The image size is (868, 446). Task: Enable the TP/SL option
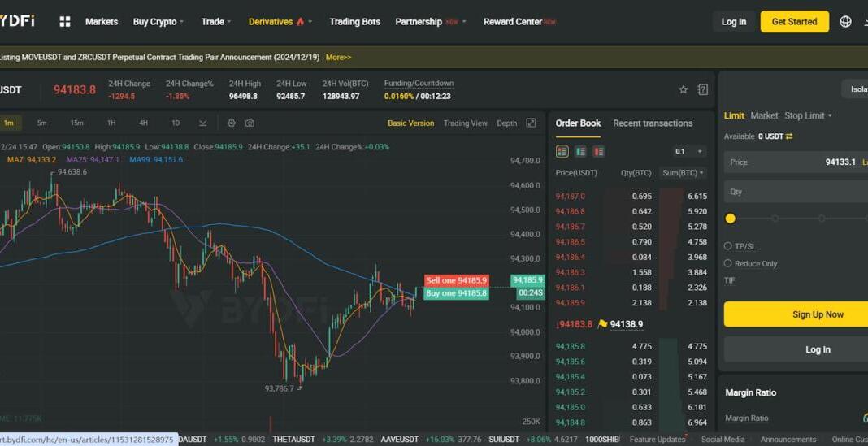[728, 246]
